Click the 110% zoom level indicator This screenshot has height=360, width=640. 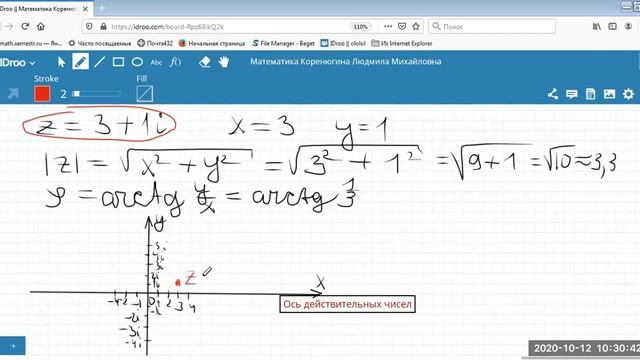point(360,27)
